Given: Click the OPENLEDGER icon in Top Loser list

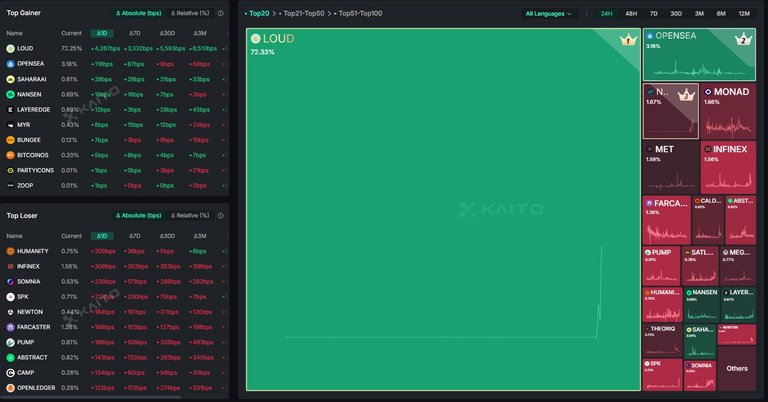Looking at the screenshot, I should tap(10, 388).
